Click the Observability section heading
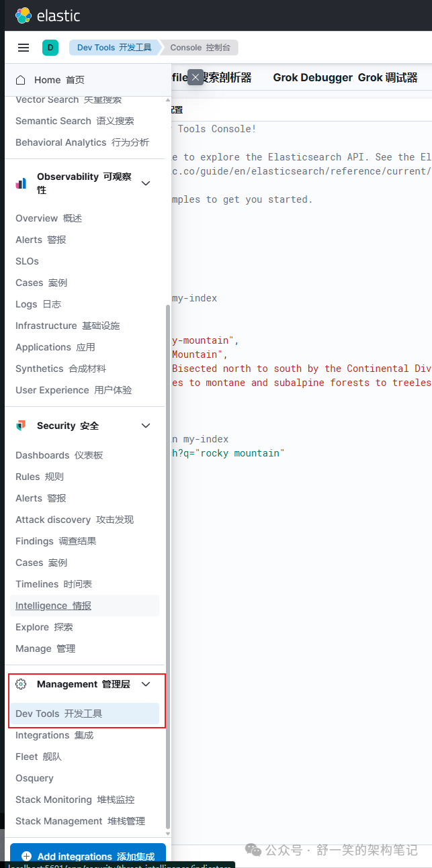This screenshot has width=432, height=868. [x=85, y=183]
